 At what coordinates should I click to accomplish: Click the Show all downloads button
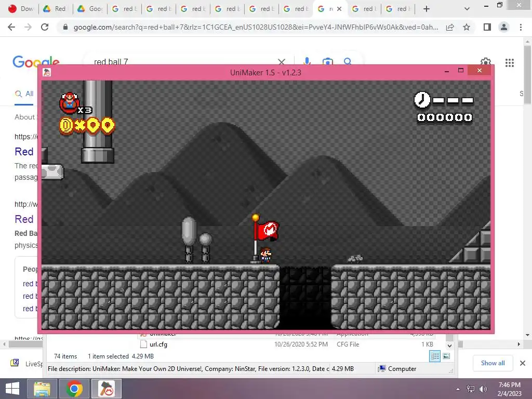coord(493,363)
